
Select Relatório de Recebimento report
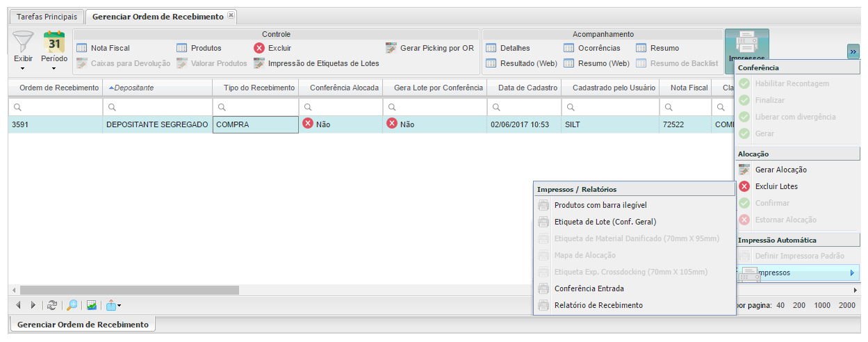tap(598, 305)
